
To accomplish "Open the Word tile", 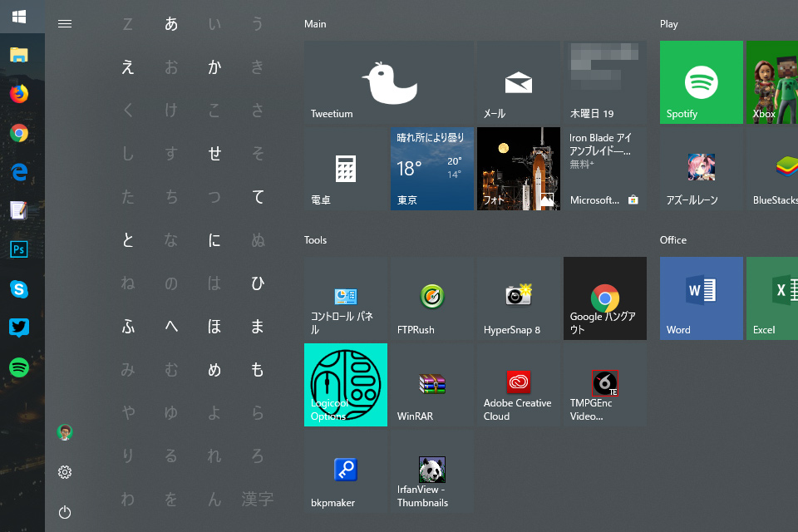I will tap(701, 298).
